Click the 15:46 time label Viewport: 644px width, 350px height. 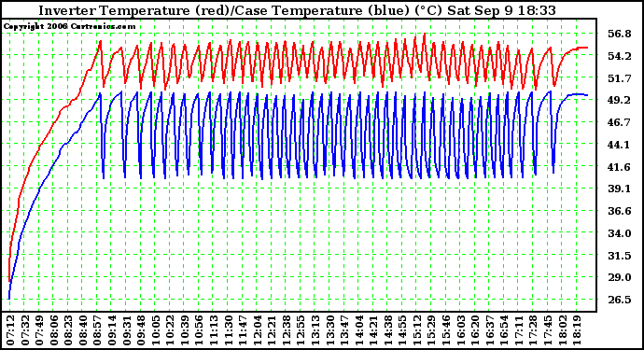coord(446,330)
